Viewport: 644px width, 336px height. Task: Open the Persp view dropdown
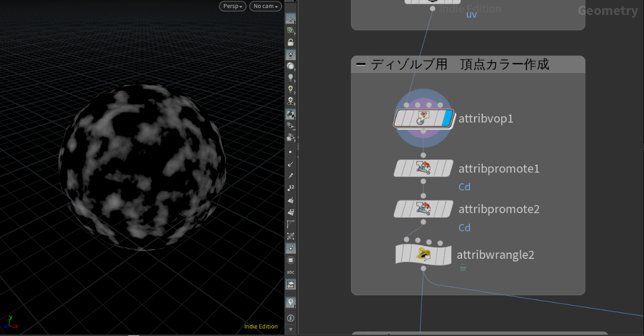pyautogui.click(x=232, y=6)
